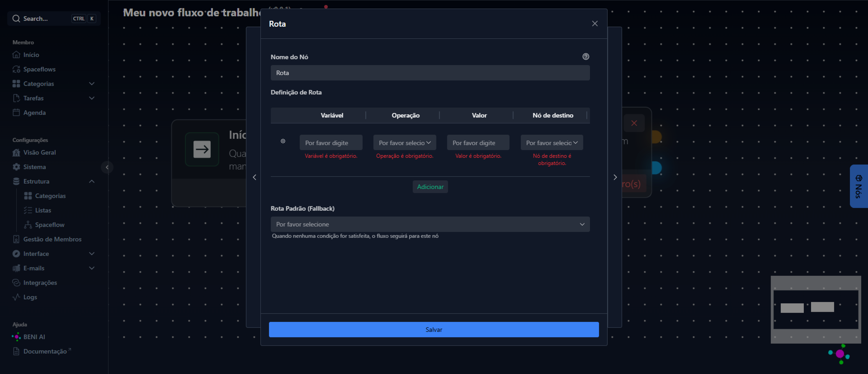
Task: Go to previous node with left arrow
Action: pyautogui.click(x=254, y=177)
